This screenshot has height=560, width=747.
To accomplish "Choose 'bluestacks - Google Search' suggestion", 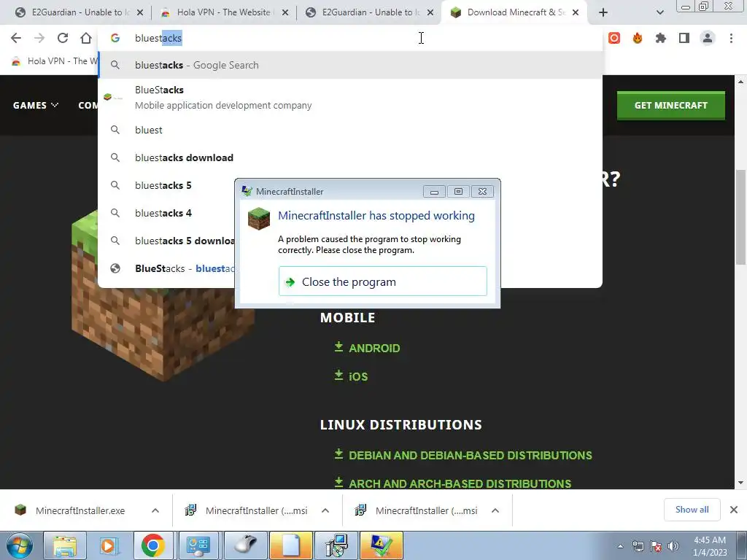I will click(x=350, y=65).
